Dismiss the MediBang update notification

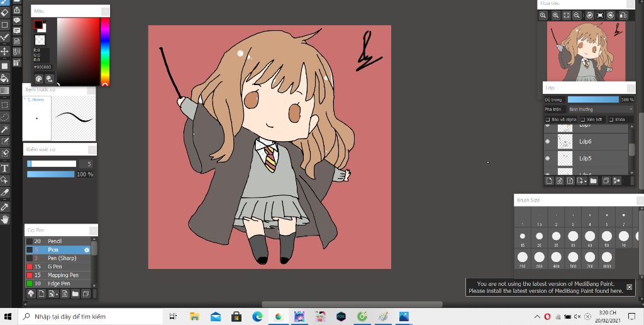pos(629,287)
